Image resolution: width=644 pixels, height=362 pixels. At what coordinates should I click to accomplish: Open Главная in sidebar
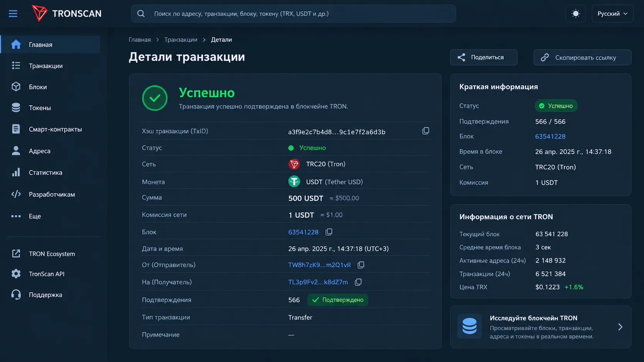click(50, 44)
